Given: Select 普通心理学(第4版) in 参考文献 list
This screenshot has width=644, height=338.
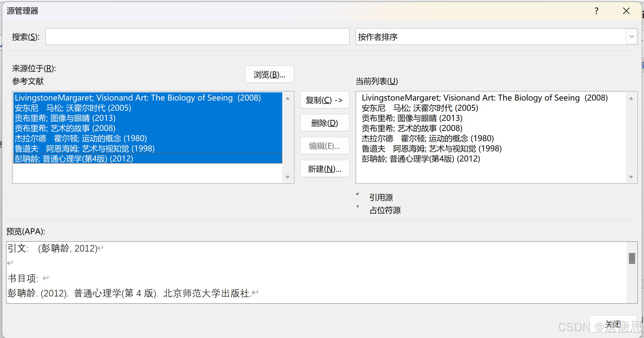Looking at the screenshot, I should click(148, 159).
